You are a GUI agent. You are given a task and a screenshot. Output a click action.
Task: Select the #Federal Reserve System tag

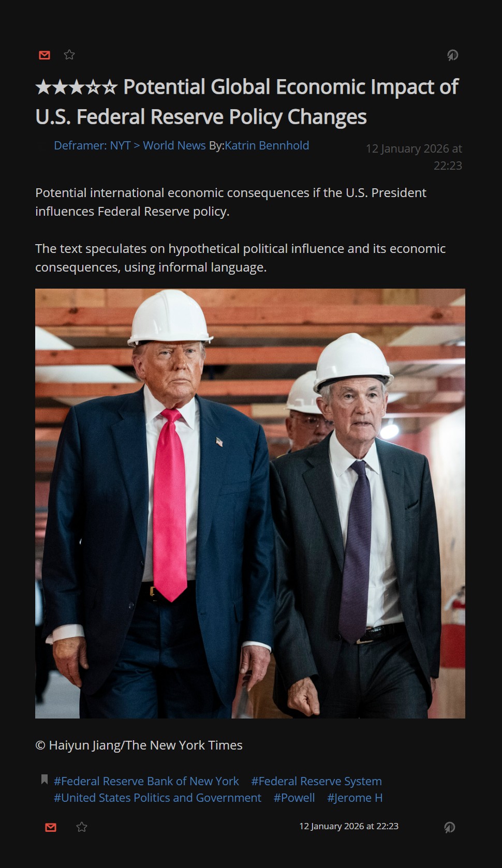coord(316,781)
